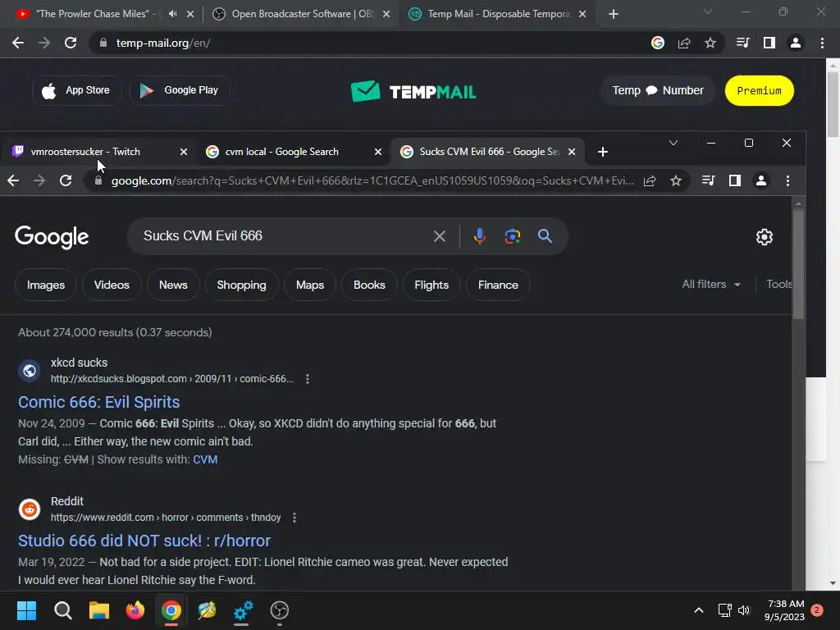Click the TempMail logo
Viewport: 840px width, 630px height.
(413, 91)
